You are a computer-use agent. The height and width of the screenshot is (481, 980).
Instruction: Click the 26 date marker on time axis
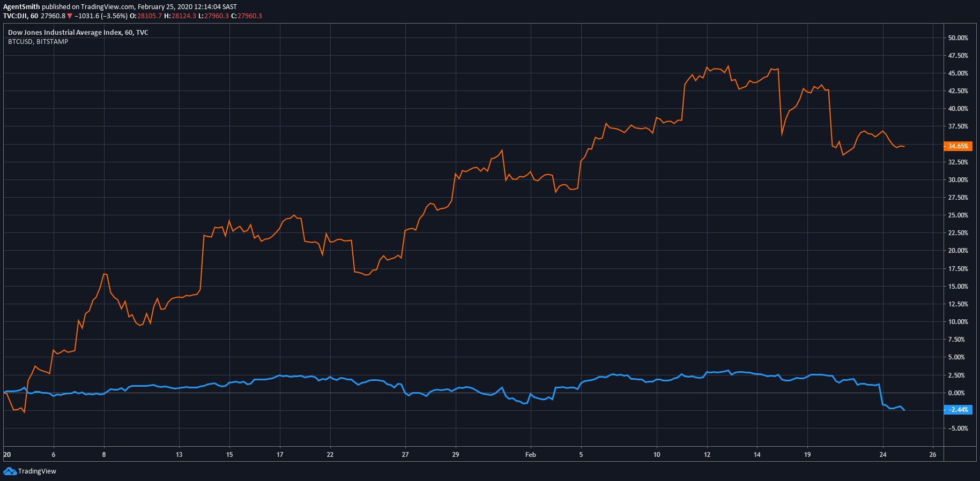pyautogui.click(x=933, y=455)
